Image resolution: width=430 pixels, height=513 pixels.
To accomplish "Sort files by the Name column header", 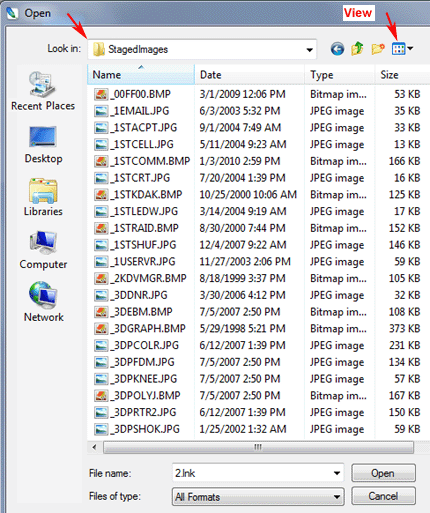I will pyautogui.click(x=141, y=74).
